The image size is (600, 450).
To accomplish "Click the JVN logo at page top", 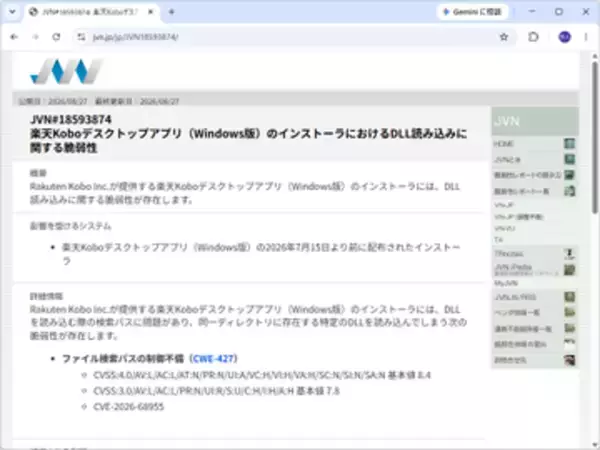I will pos(66,71).
